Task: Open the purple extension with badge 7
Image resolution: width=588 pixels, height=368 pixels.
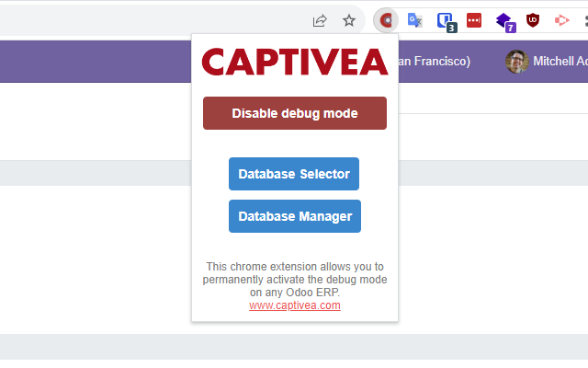Action: click(505, 22)
